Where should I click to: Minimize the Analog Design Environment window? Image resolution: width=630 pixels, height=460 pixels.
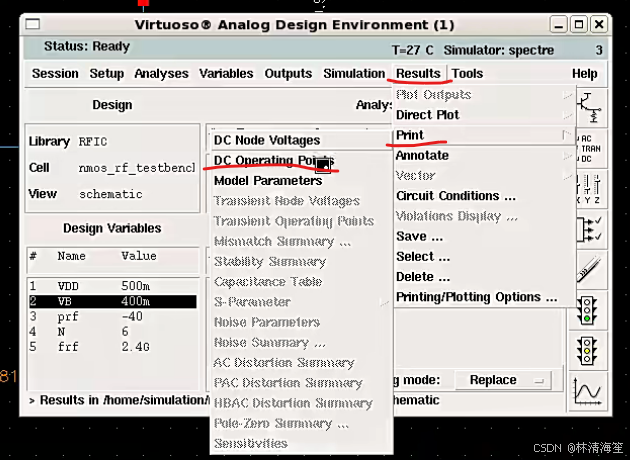click(558, 25)
